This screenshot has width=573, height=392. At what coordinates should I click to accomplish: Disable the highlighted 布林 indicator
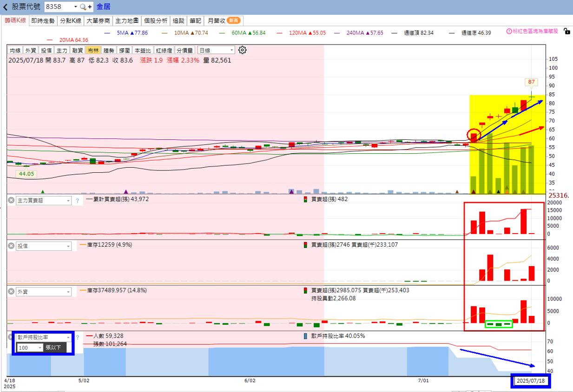pos(93,50)
